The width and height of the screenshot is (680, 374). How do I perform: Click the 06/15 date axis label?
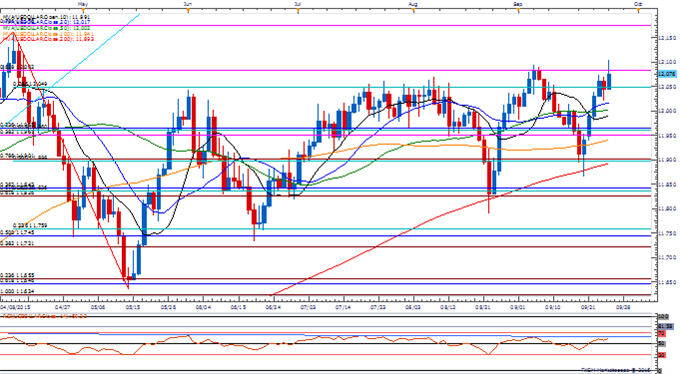point(238,306)
